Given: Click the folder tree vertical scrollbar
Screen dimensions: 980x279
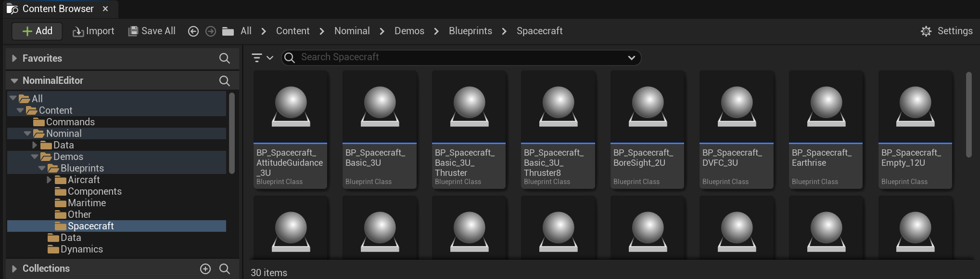Looking at the screenshot, I should click(x=232, y=133).
